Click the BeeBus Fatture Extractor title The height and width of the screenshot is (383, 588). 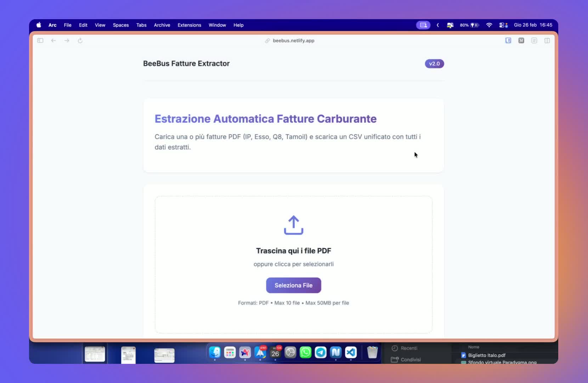pos(186,63)
